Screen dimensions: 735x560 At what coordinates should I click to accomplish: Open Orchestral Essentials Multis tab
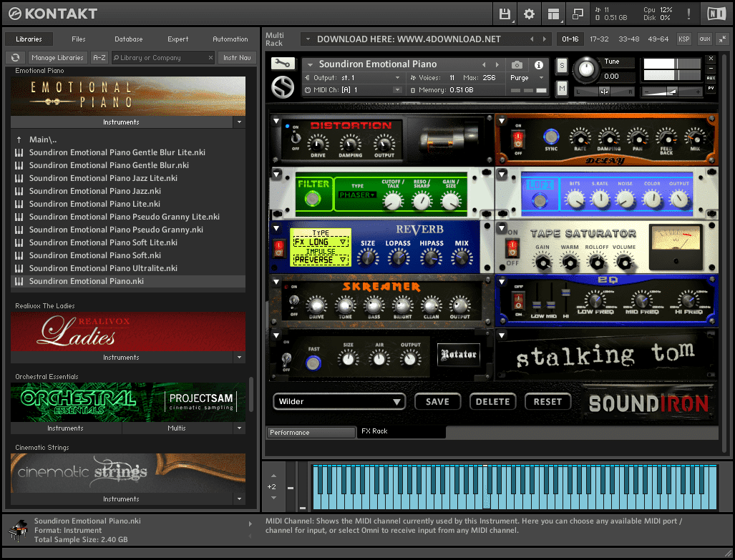pos(177,428)
